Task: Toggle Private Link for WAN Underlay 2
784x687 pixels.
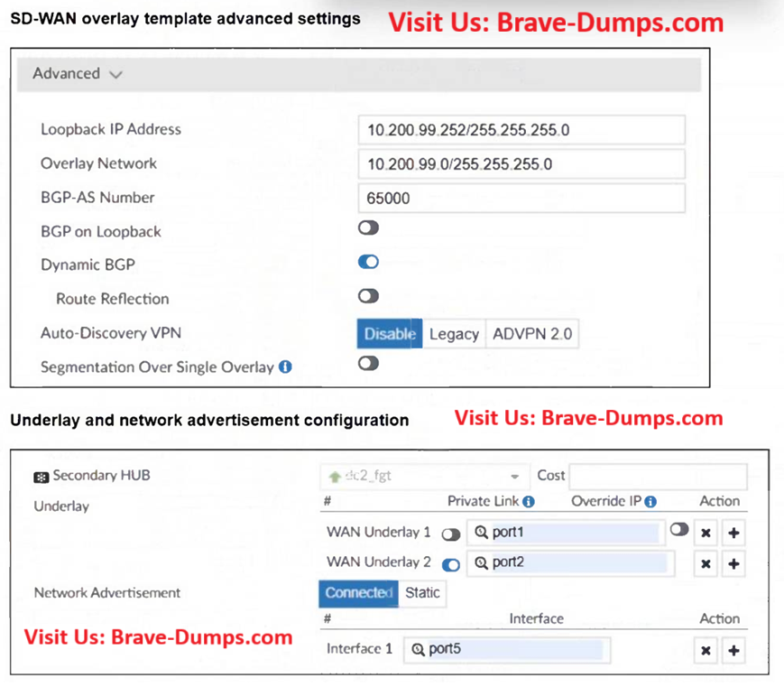Action: pyautogui.click(x=451, y=565)
